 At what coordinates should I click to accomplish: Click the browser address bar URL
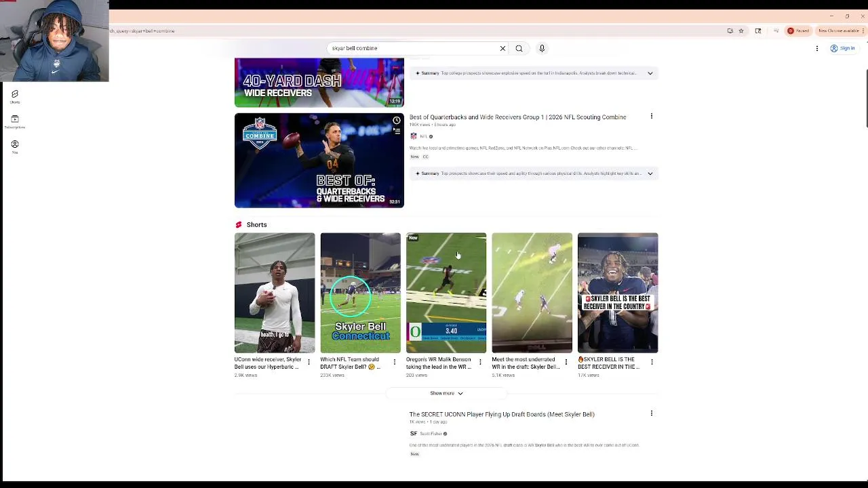click(142, 30)
